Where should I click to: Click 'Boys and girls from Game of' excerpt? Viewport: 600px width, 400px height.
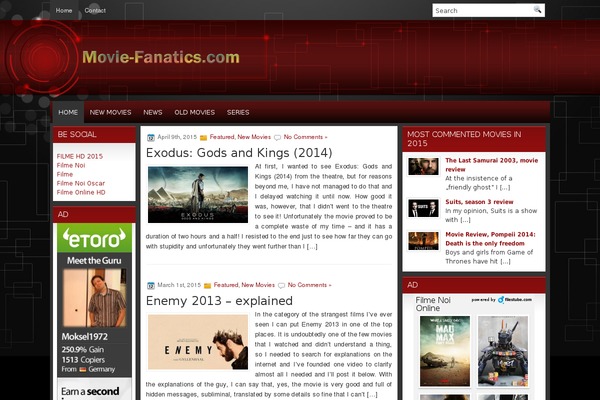point(489,252)
